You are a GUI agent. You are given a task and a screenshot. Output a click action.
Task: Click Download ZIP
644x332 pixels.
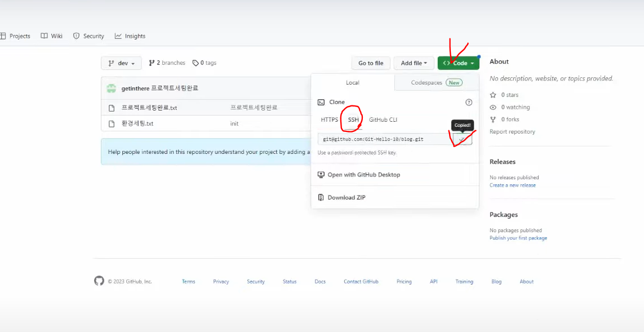click(x=341, y=198)
